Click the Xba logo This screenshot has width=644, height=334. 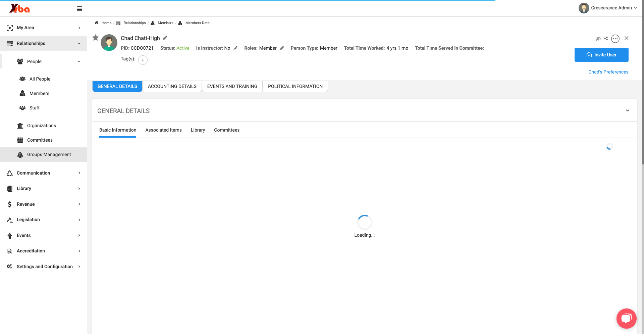(x=19, y=8)
